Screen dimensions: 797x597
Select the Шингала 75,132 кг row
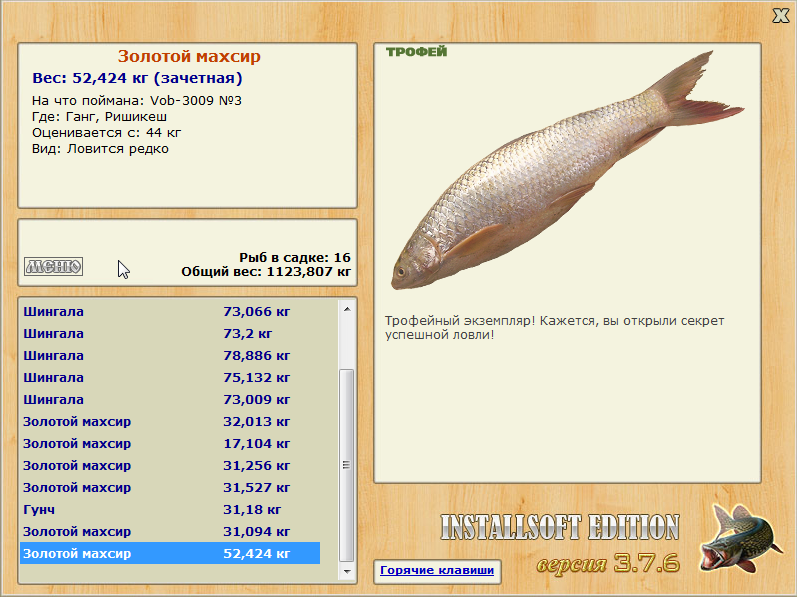click(x=170, y=378)
